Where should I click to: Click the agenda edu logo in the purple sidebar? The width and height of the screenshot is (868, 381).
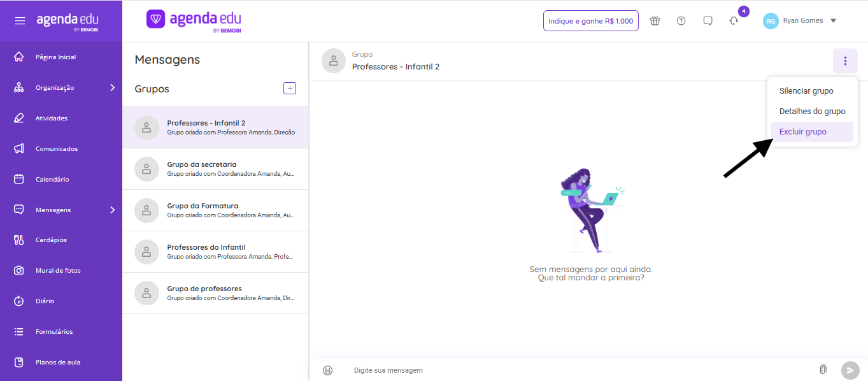pyautogui.click(x=67, y=22)
